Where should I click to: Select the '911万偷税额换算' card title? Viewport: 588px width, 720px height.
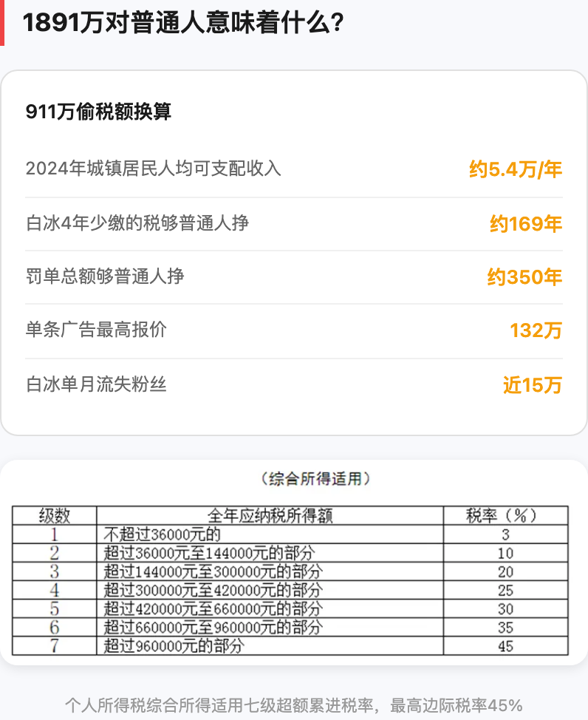coord(98,112)
